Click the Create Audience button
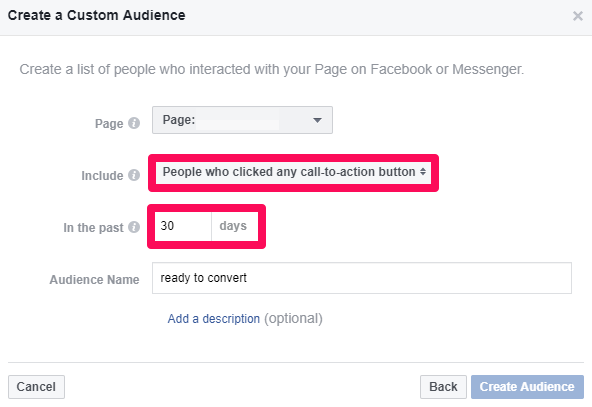592x407 pixels. click(527, 387)
